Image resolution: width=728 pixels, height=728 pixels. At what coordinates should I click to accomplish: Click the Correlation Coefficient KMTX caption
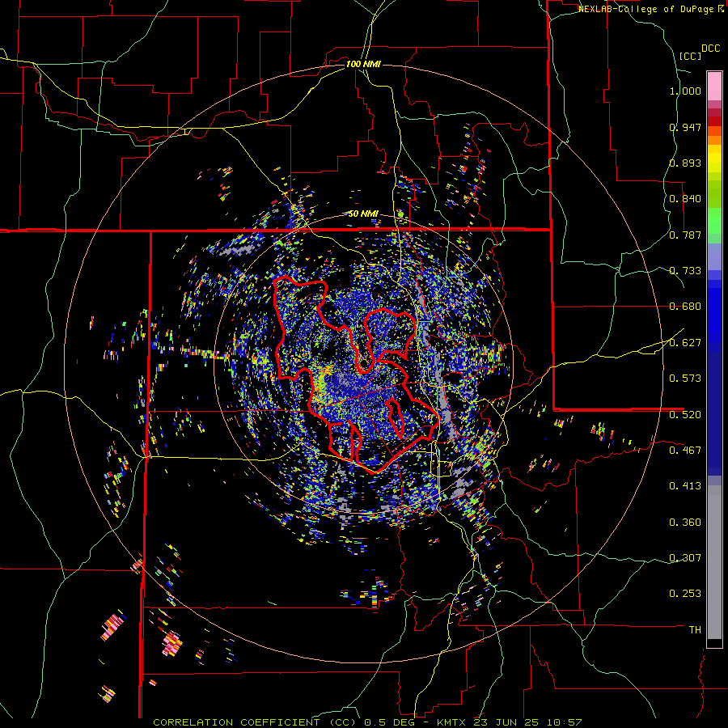point(367,722)
